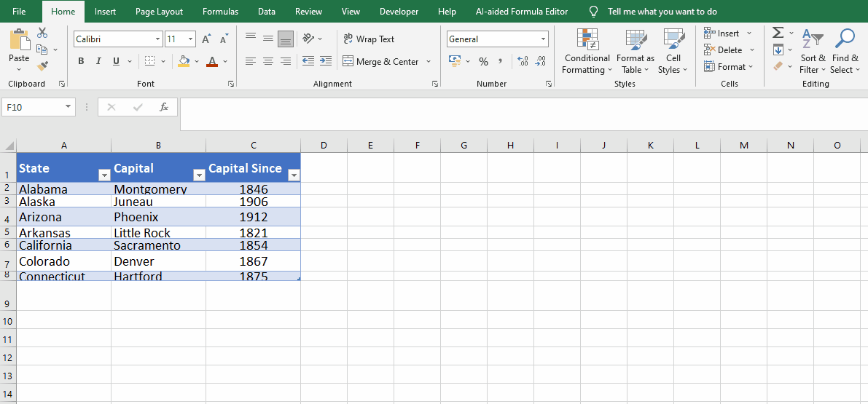Expand the Name Box dropdown arrow
The image size is (868, 404).
click(x=68, y=107)
